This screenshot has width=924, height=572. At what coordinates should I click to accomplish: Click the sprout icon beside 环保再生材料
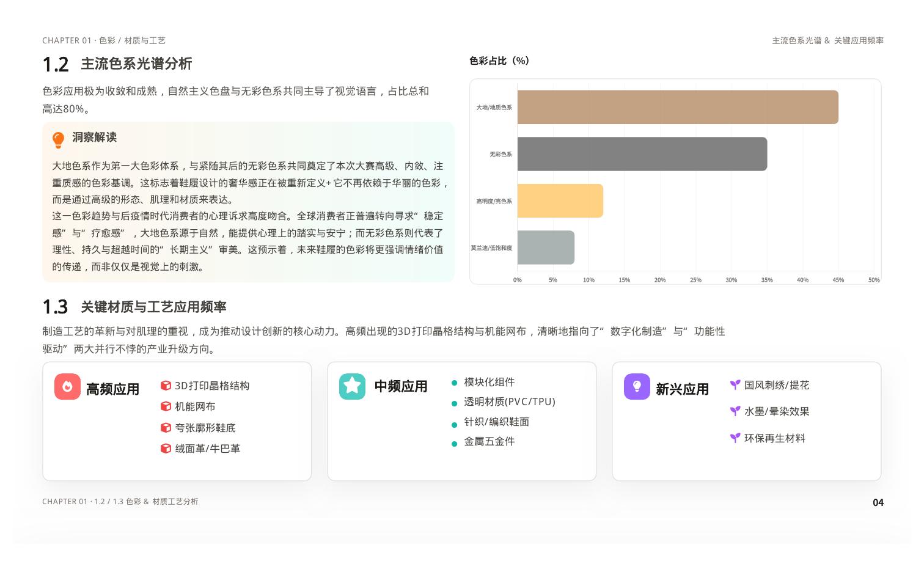click(x=735, y=438)
